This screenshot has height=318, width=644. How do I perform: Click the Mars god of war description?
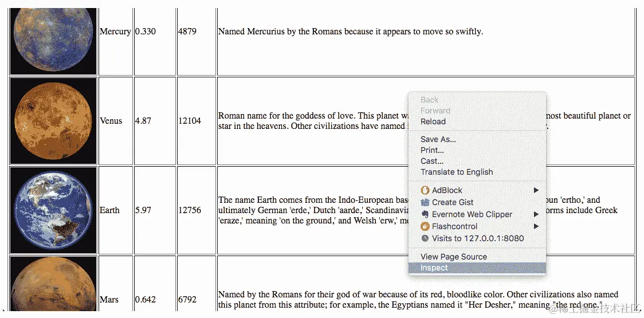click(418, 300)
